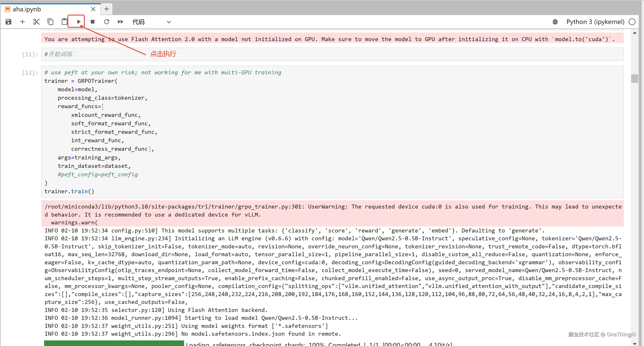Screen dimensions: 644x346
Task: Click the cell type dropdown chevron arrow
Action: pyautogui.click(x=169, y=22)
